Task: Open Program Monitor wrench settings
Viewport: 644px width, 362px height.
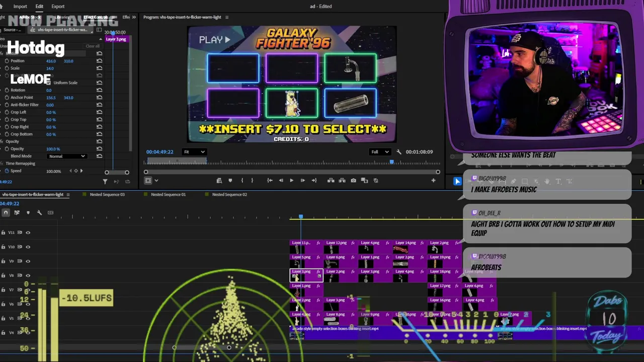Action: (x=399, y=152)
